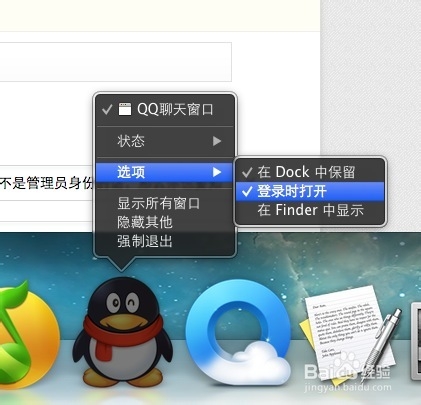Viewport: 421px width, 405px height.
Task: Expand the 状态 submenu arrow
Action: pos(217,141)
